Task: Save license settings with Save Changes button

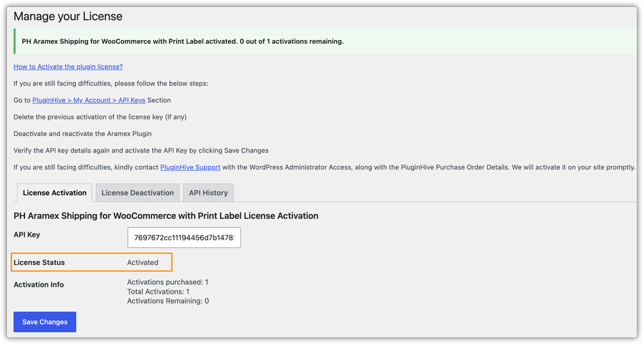Action: (x=45, y=322)
